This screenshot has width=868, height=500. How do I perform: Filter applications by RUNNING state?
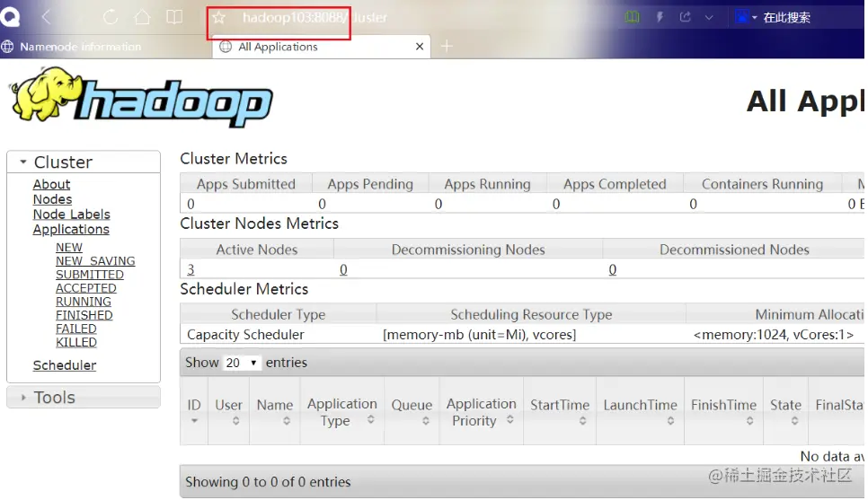(83, 302)
